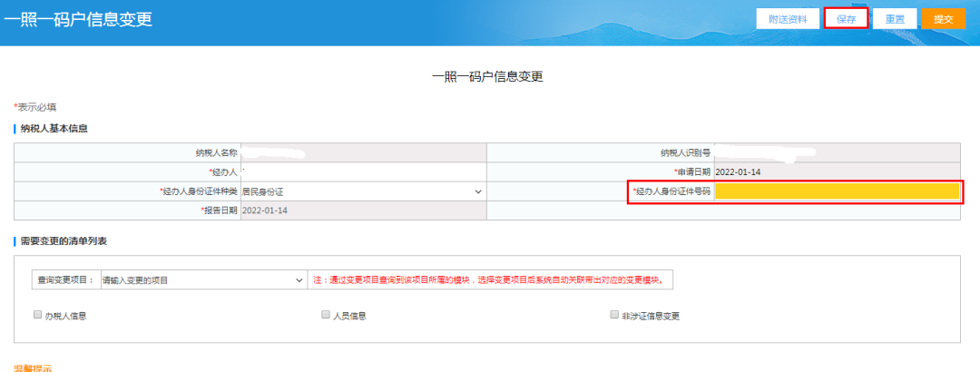This screenshot has height=372, width=980.
Task: Click the 温馨提示 heading
Action: point(33,368)
